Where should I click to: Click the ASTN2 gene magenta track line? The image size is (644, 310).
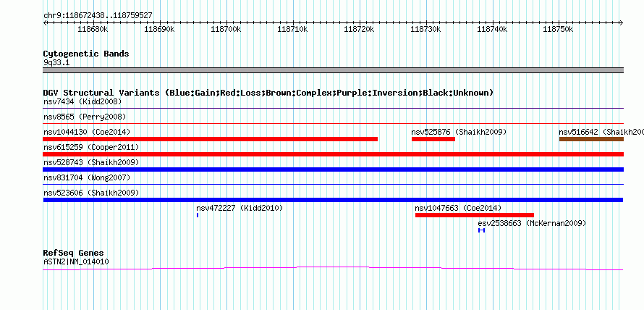click(333, 269)
